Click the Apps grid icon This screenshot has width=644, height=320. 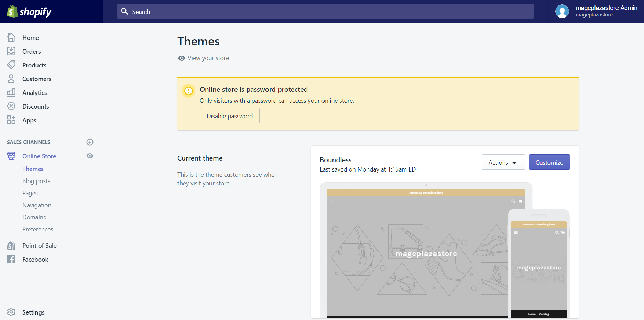[11, 120]
